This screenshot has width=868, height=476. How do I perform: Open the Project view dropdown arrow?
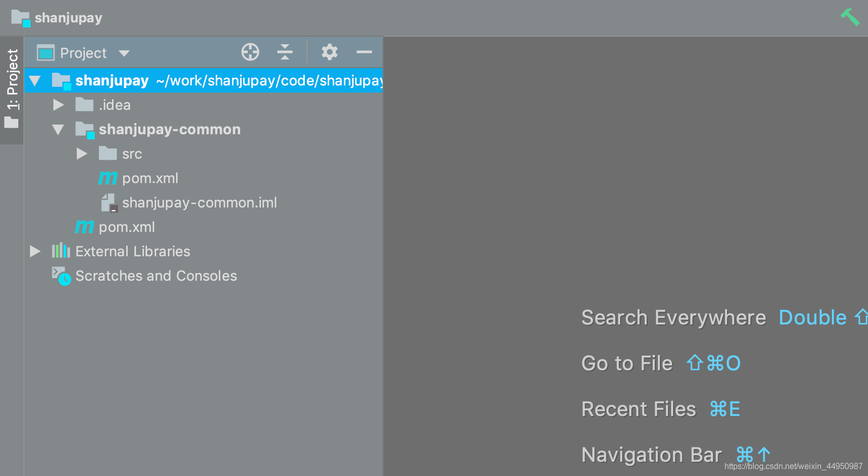coord(124,53)
